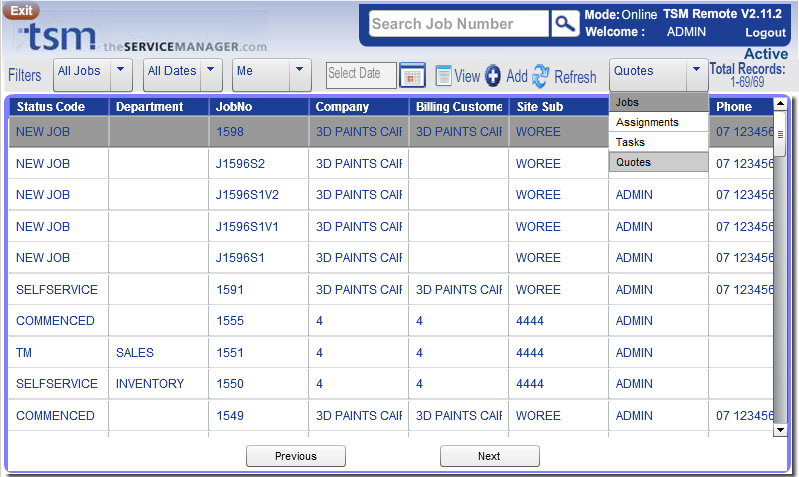The width and height of the screenshot is (799, 477).
Task: Click SELFSERVICE status in row 1591
Action: click(x=59, y=289)
